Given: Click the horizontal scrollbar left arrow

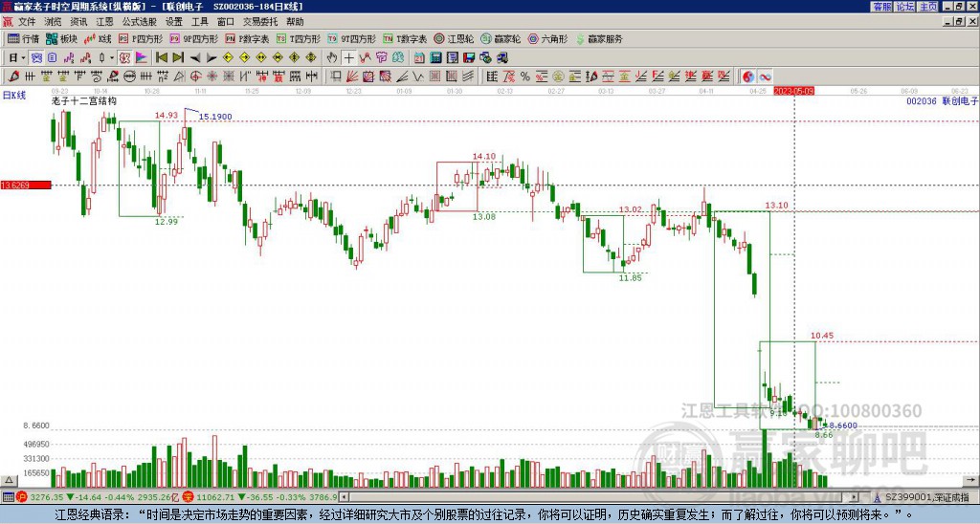Looking at the screenshot, I should pyautogui.click(x=344, y=497).
